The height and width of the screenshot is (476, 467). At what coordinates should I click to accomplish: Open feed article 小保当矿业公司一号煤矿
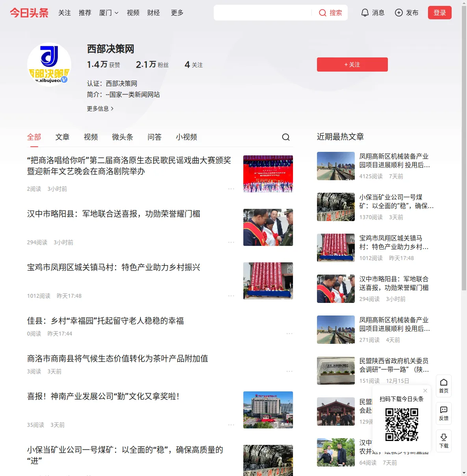[x=125, y=455]
